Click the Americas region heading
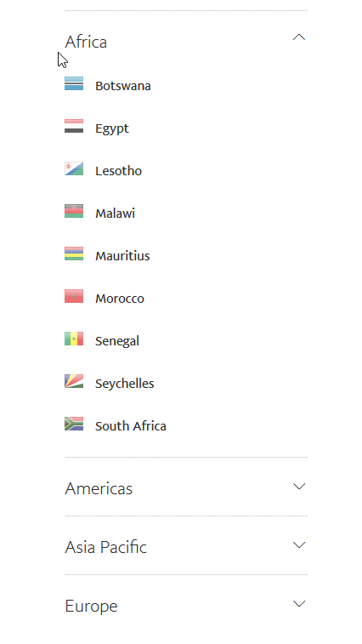 (x=99, y=488)
